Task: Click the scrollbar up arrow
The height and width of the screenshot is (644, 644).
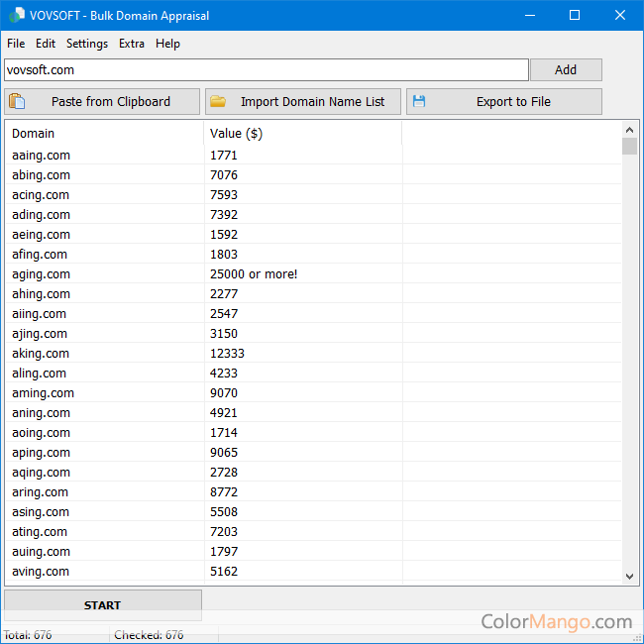Action: (630, 130)
